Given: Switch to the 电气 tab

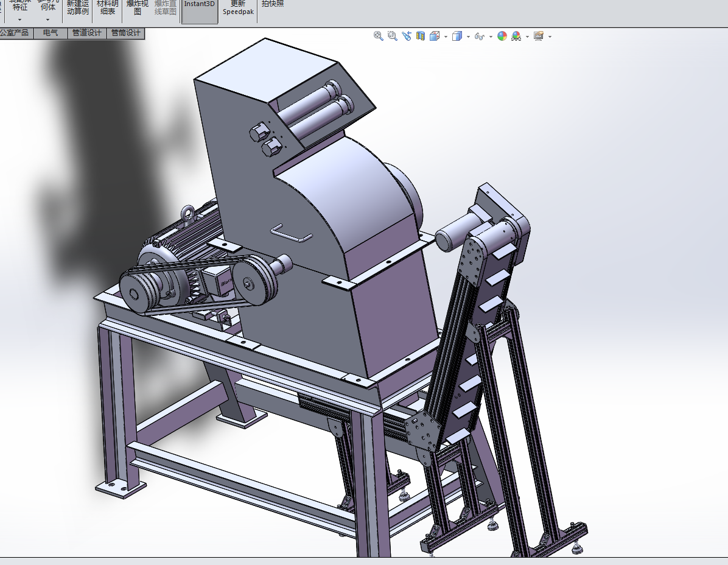Looking at the screenshot, I should (x=51, y=33).
